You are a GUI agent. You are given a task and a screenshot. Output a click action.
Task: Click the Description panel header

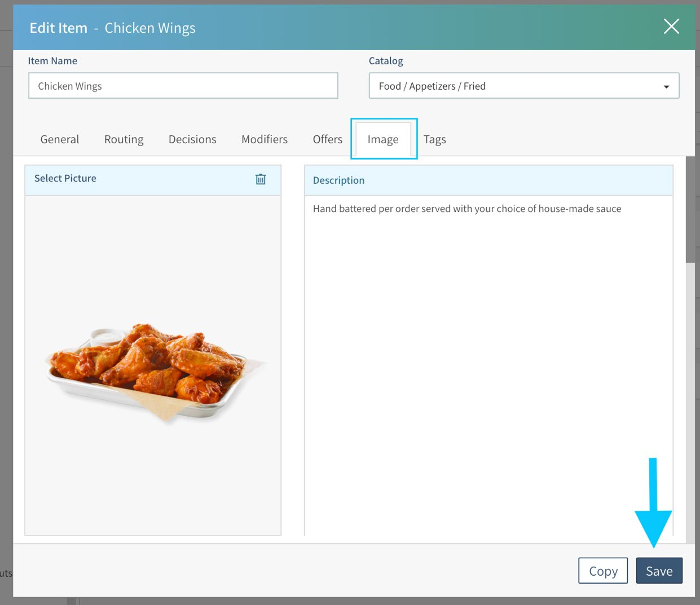click(x=488, y=180)
